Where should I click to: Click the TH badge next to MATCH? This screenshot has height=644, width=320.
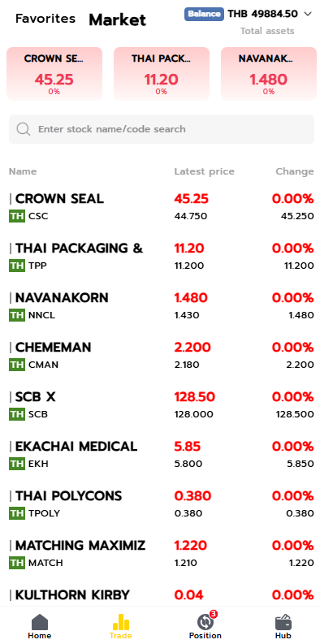click(17, 563)
